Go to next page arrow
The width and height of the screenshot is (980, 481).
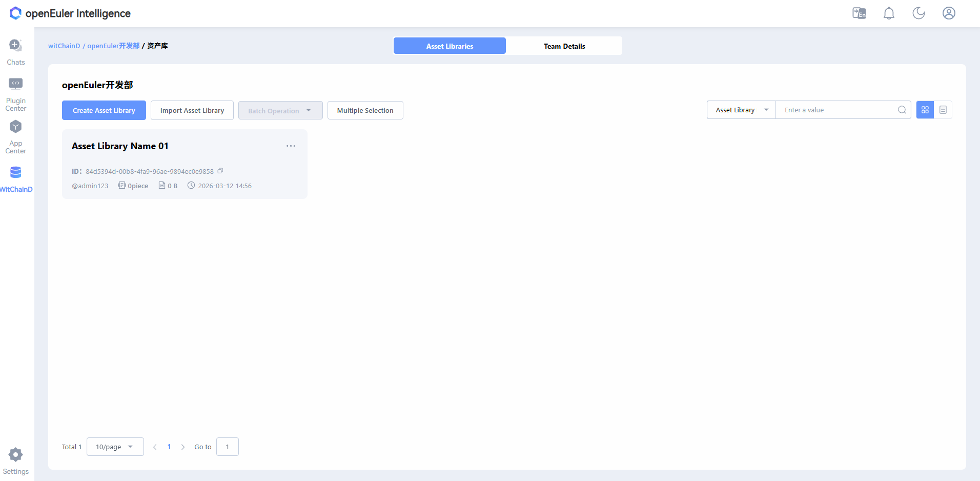point(183,447)
